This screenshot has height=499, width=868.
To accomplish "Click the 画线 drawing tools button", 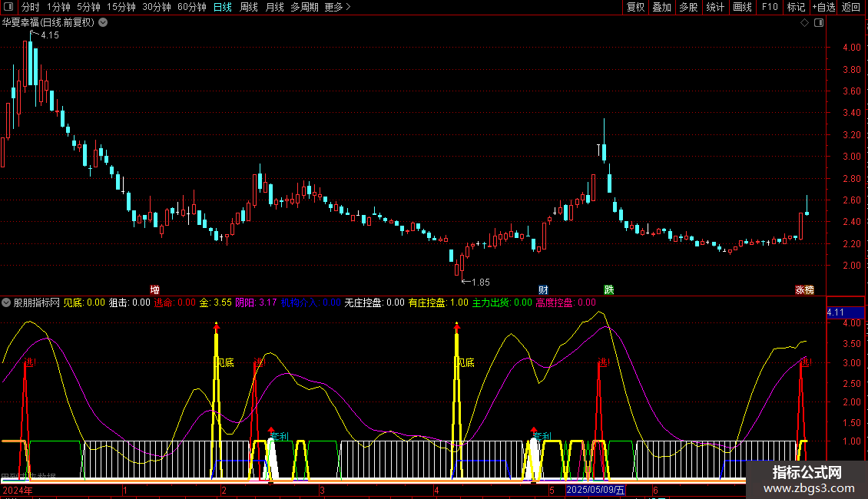I will (742, 7).
